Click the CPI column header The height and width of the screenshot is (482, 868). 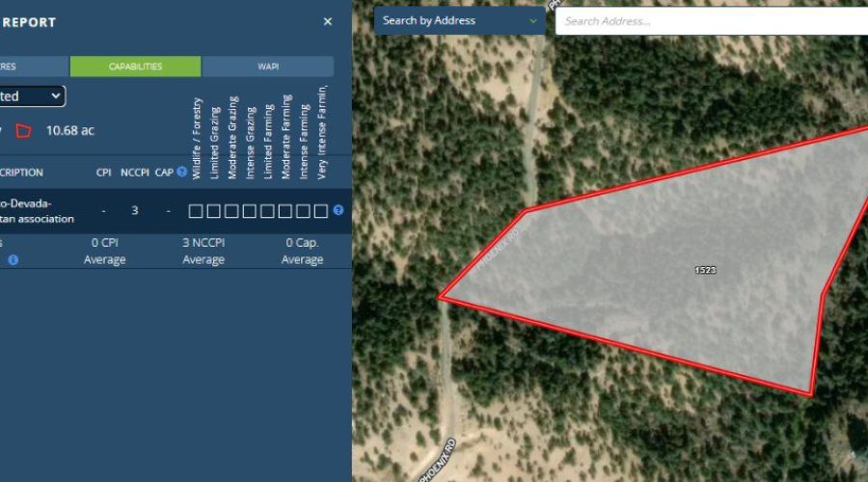(x=103, y=173)
